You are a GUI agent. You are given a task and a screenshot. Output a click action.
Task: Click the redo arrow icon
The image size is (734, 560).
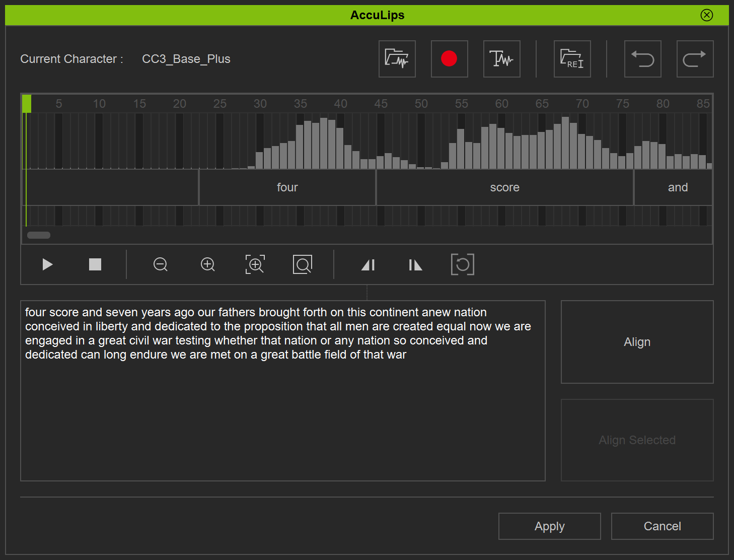click(695, 59)
